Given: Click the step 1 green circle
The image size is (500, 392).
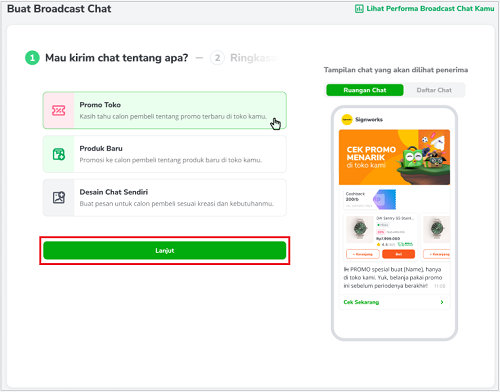Looking at the screenshot, I should (x=32, y=58).
